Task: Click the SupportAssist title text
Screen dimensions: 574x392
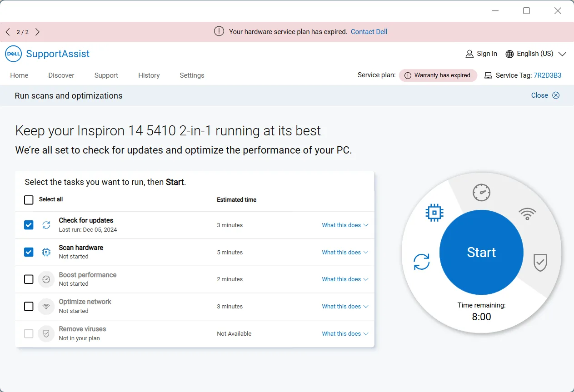Action: [58, 54]
